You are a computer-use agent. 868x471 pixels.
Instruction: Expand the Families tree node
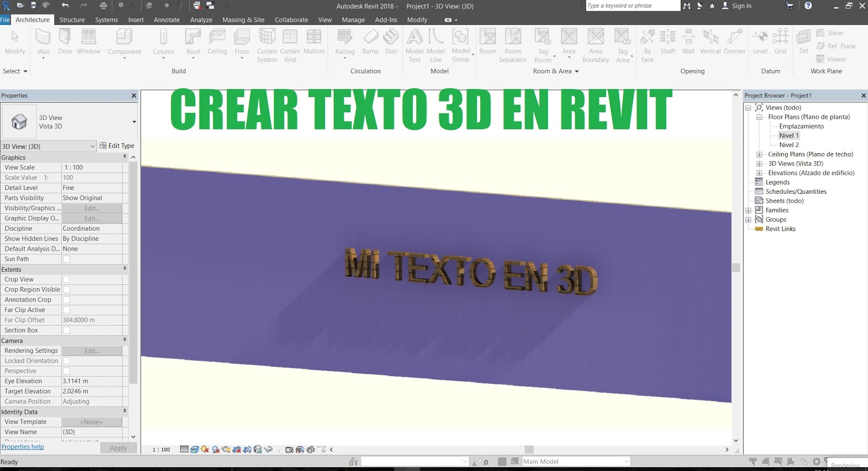[749, 211]
